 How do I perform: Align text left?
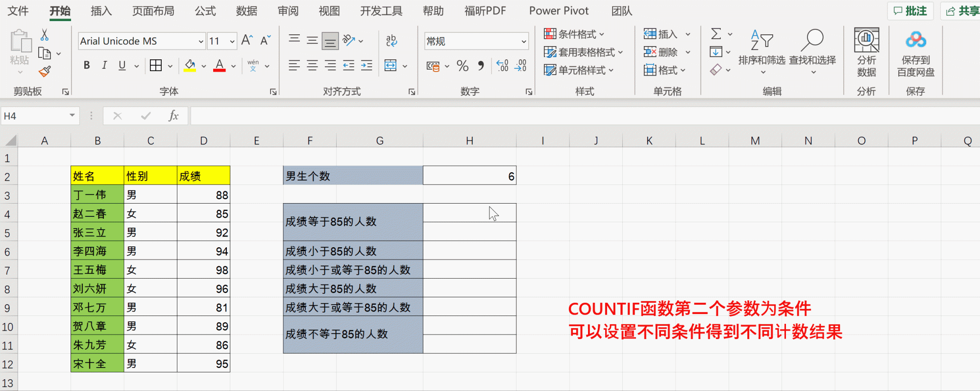(x=294, y=65)
